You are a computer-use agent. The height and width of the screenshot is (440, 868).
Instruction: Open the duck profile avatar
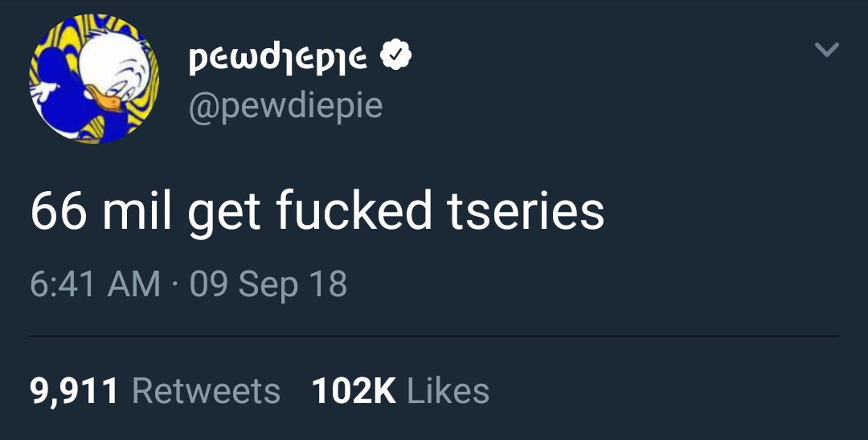pyautogui.click(x=94, y=79)
